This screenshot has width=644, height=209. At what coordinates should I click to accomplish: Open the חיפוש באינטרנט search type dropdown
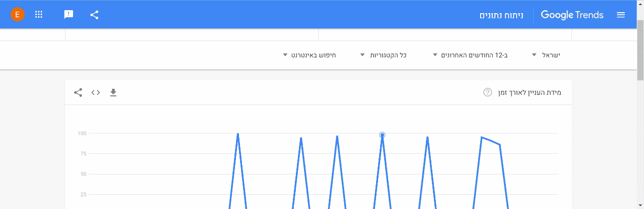[x=310, y=55]
